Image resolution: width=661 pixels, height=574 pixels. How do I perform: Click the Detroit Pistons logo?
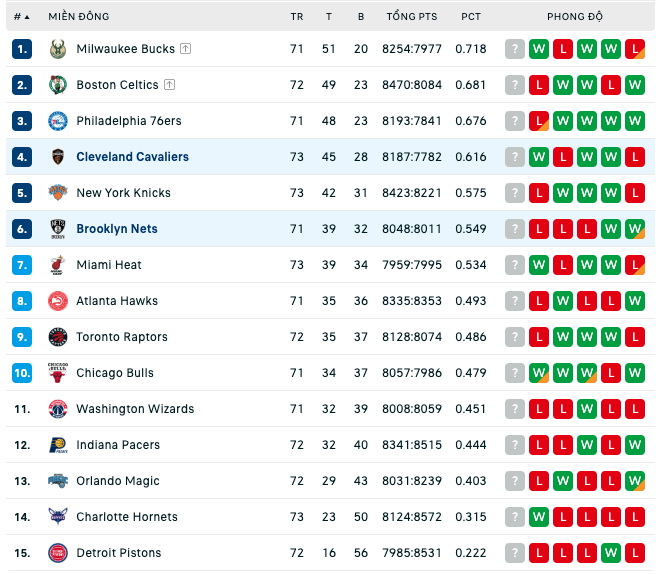[x=58, y=553]
